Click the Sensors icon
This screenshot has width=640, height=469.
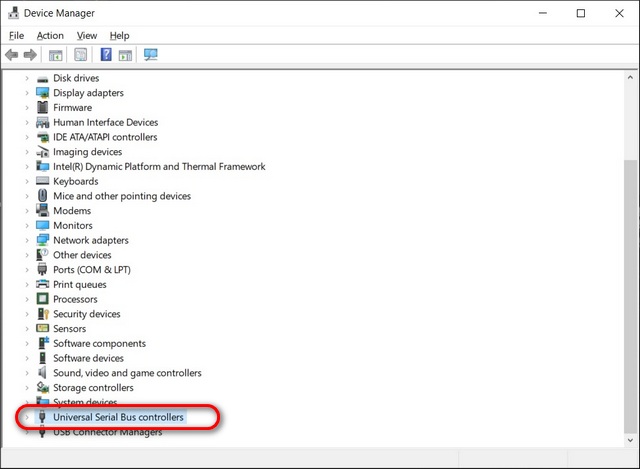[x=42, y=328]
